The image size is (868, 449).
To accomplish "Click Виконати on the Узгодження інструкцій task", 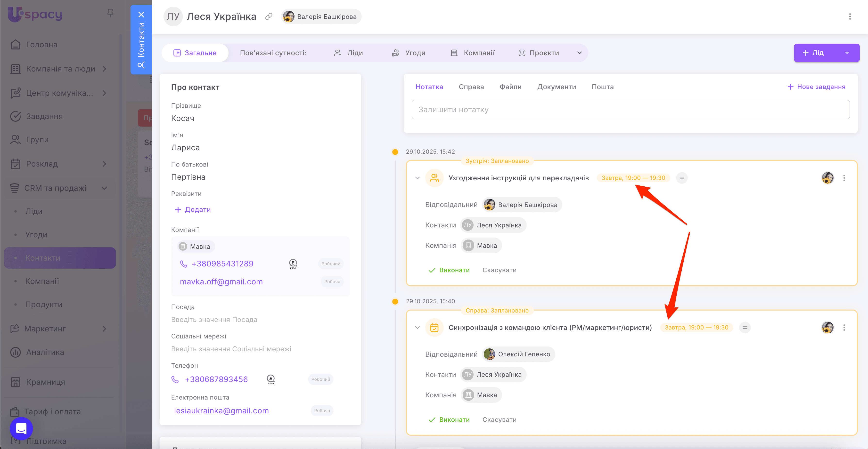I will point(449,270).
